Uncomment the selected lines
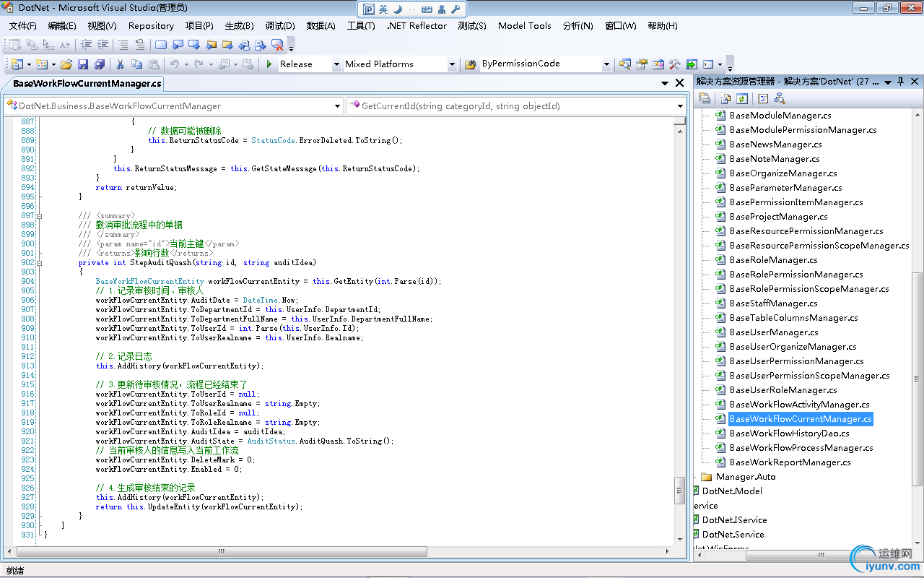924x578 pixels. click(140, 45)
